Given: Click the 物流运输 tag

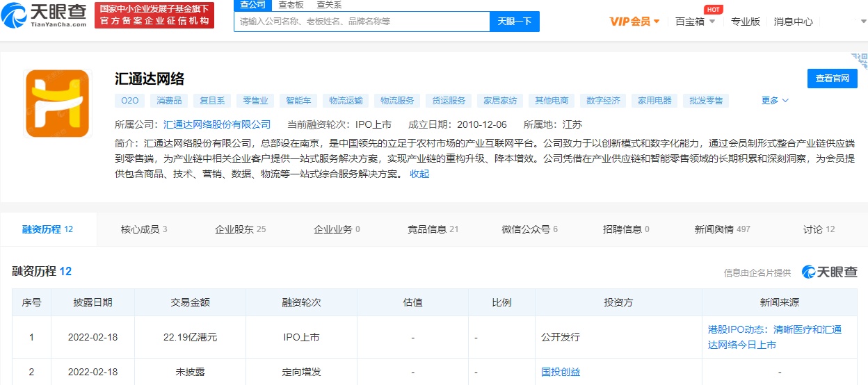Looking at the screenshot, I should [346, 101].
